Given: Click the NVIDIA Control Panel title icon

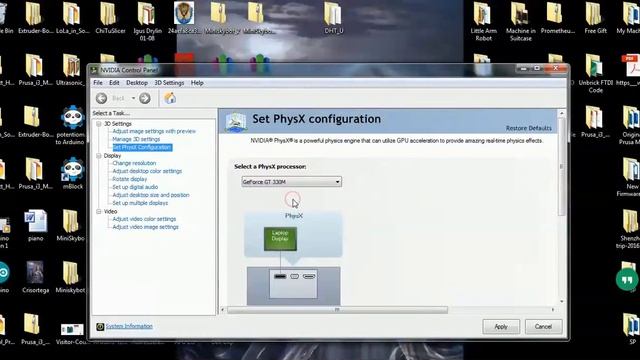Looking at the screenshot, I should click(x=94, y=70).
